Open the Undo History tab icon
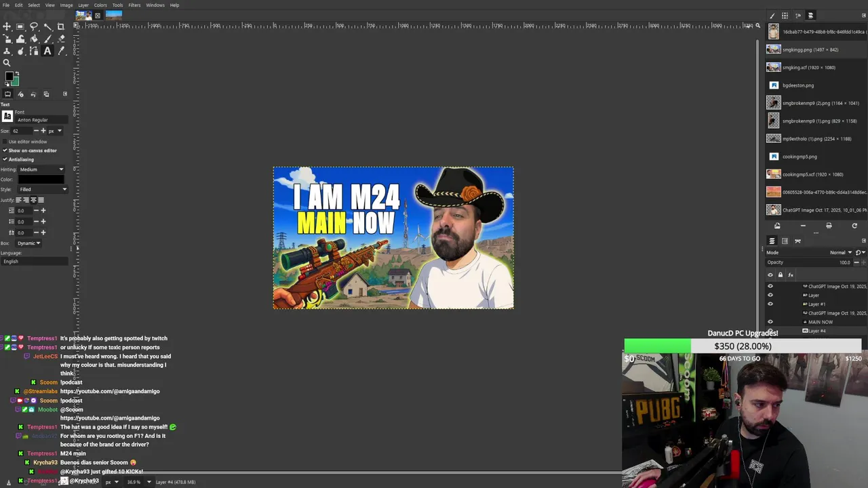The image size is (868, 488). coord(33,94)
